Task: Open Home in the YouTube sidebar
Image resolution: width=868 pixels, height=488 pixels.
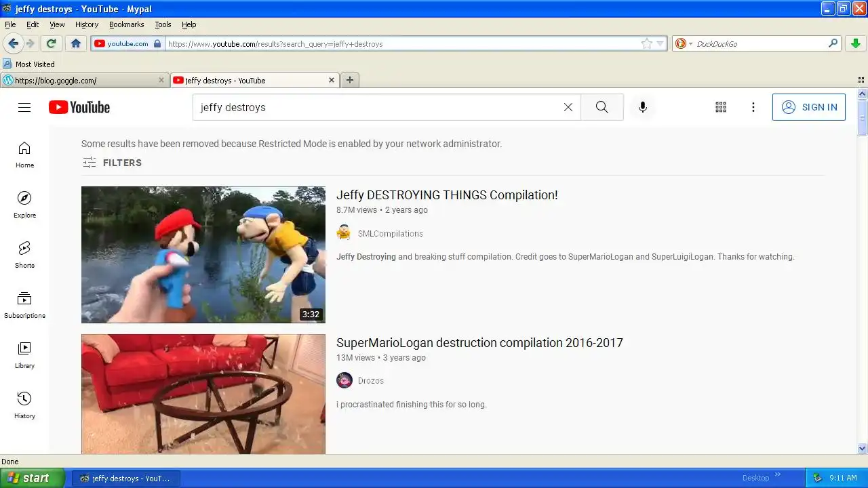Action: click(24, 155)
